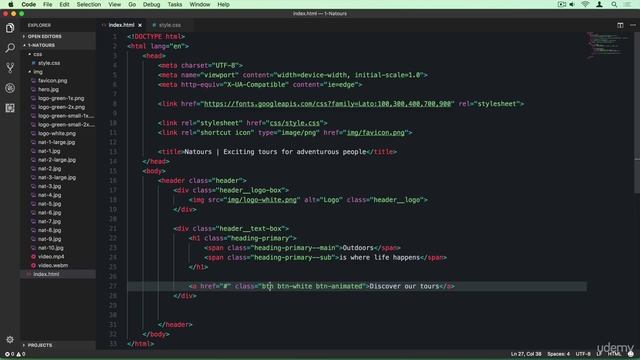
Task: Place cursor in 'Discover our tours' text
Action: pyautogui.click(x=404, y=286)
